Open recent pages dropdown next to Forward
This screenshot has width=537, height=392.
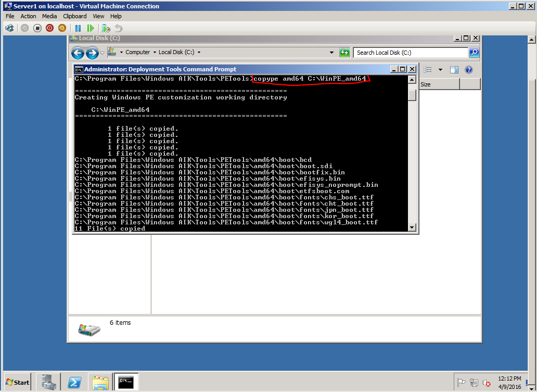(x=102, y=53)
